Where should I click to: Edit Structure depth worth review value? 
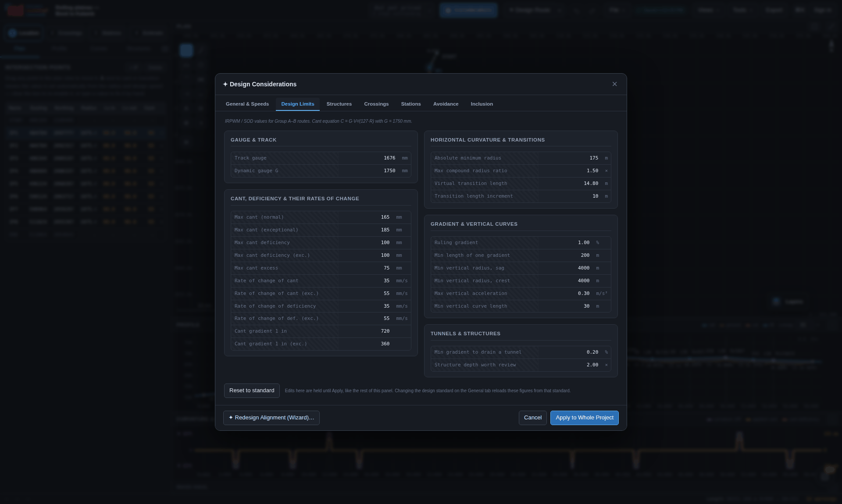[x=570, y=365]
